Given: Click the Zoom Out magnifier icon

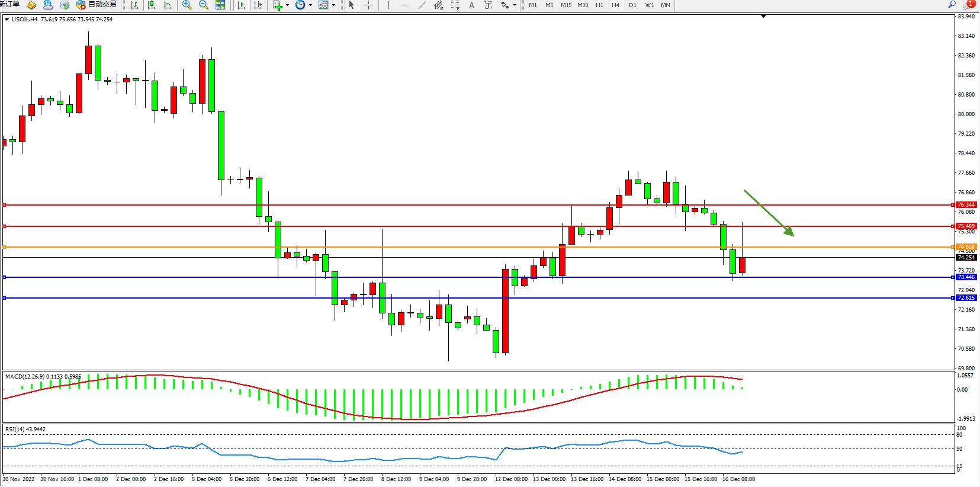Looking at the screenshot, I should click(204, 5).
